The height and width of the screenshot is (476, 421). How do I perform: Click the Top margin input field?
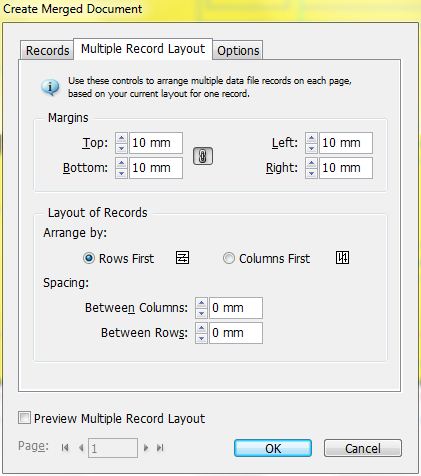pos(156,143)
